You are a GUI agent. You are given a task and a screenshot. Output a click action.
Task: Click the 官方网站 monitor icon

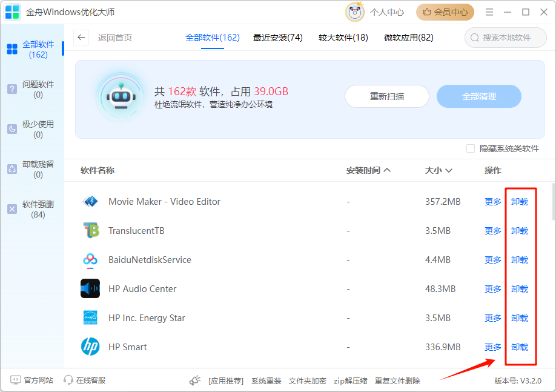[x=16, y=380]
